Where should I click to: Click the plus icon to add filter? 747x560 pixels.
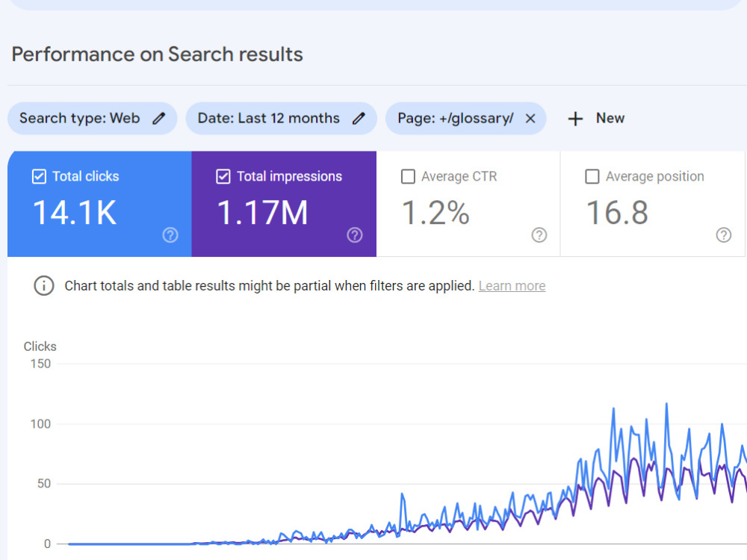[x=575, y=119]
